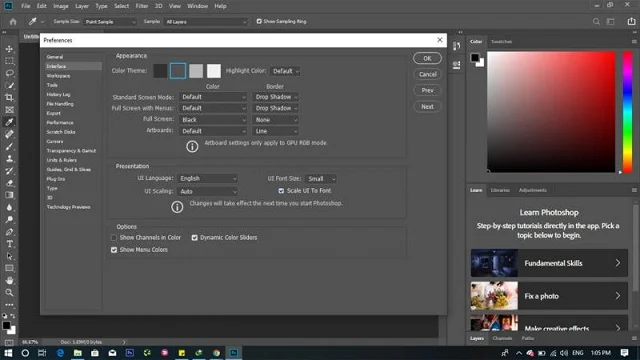
Task: Select the Lasso tool
Action: point(9,73)
